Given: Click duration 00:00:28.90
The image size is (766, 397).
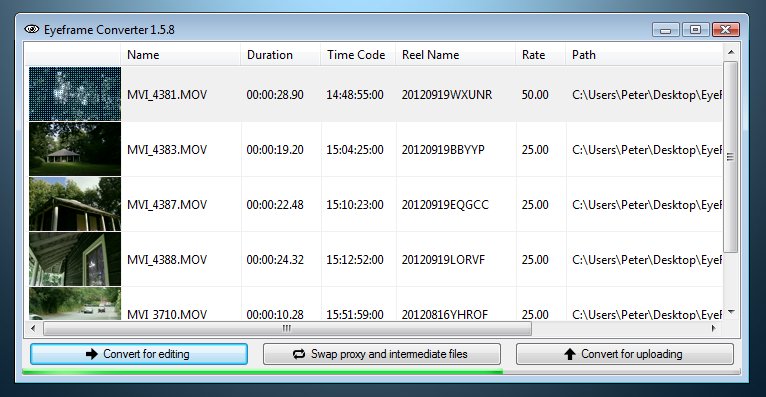Looking at the screenshot, I should pos(275,95).
